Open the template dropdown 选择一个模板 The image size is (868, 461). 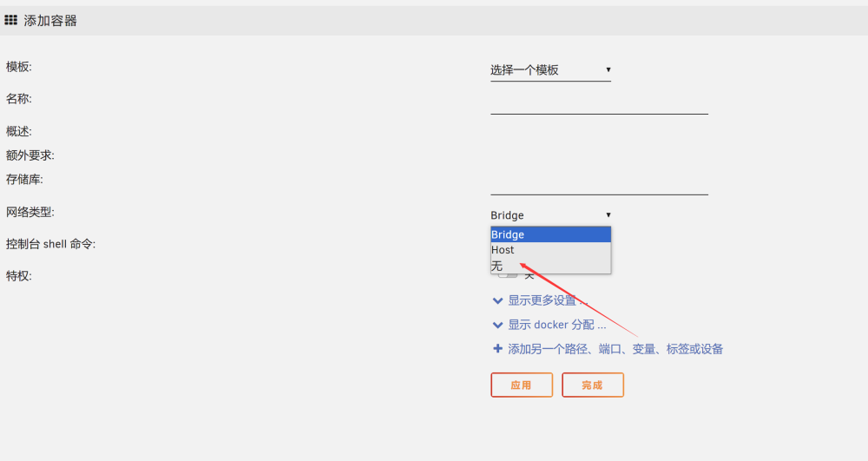[x=550, y=70]
